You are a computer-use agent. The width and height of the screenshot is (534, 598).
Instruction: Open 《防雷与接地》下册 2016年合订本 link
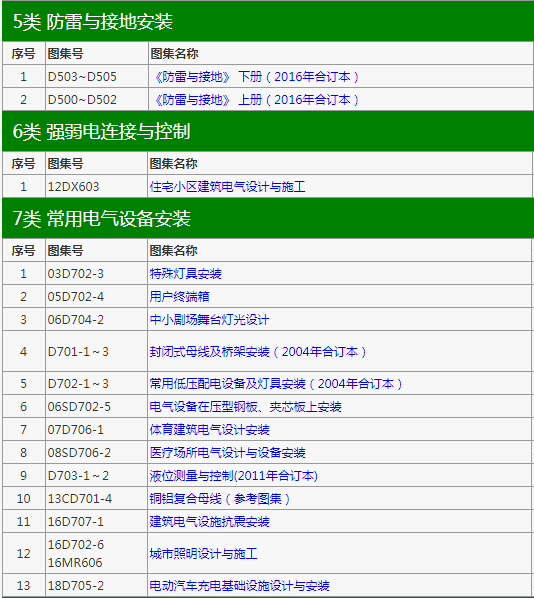click(256, 77)
